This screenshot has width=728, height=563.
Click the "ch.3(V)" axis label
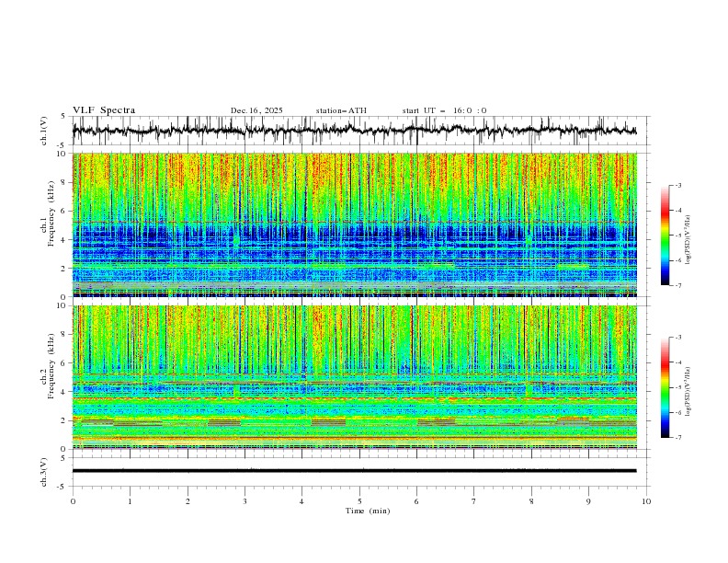[44, 472]
